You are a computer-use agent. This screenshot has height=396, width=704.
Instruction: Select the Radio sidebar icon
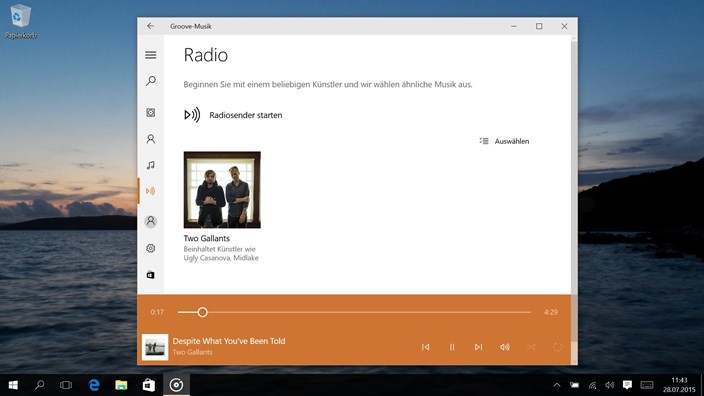click(151, 191)
